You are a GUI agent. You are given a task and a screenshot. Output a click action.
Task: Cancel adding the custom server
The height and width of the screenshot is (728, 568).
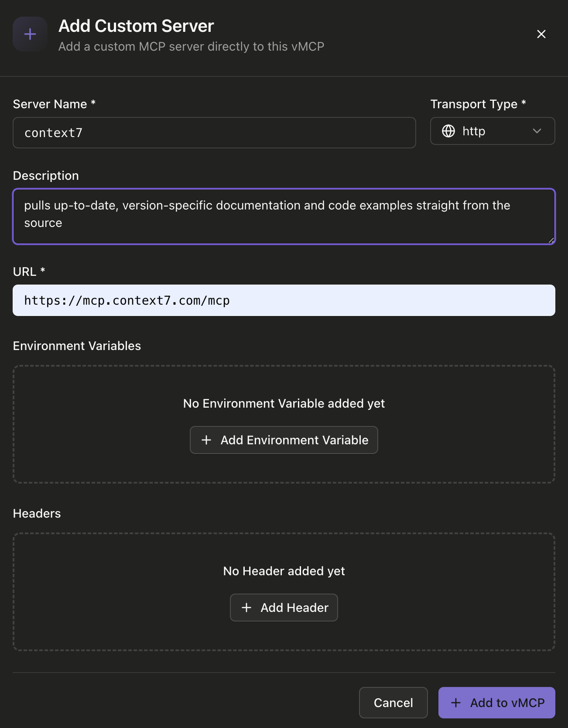point(393,703)
